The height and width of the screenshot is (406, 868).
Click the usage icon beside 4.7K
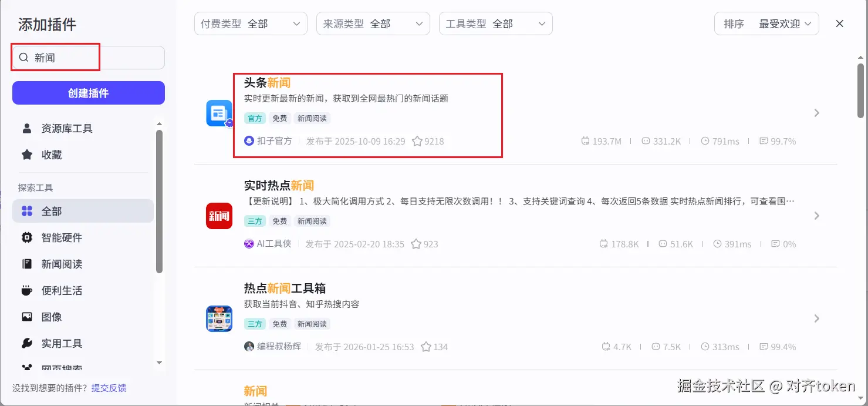click(606, 347)
